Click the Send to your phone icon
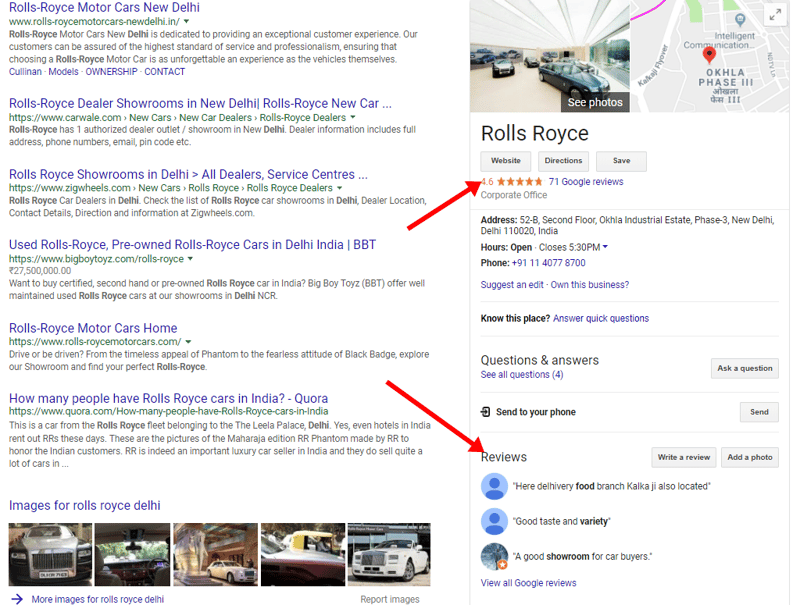This screenshot has width=800, height=605. (485, 412)
